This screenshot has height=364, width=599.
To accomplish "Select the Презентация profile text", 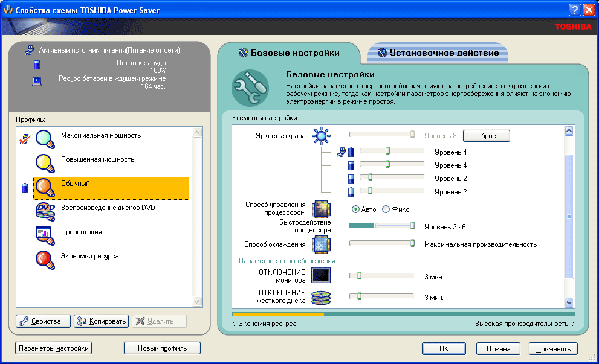I will tap(82, 232).
